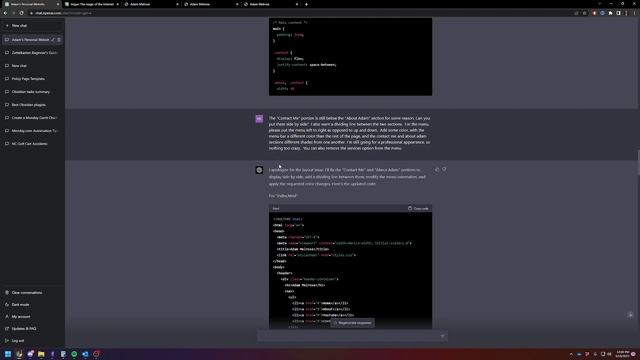640x360 pixels.
Task: Open the blue circular extension icon
Action: (x=602, y=13)
